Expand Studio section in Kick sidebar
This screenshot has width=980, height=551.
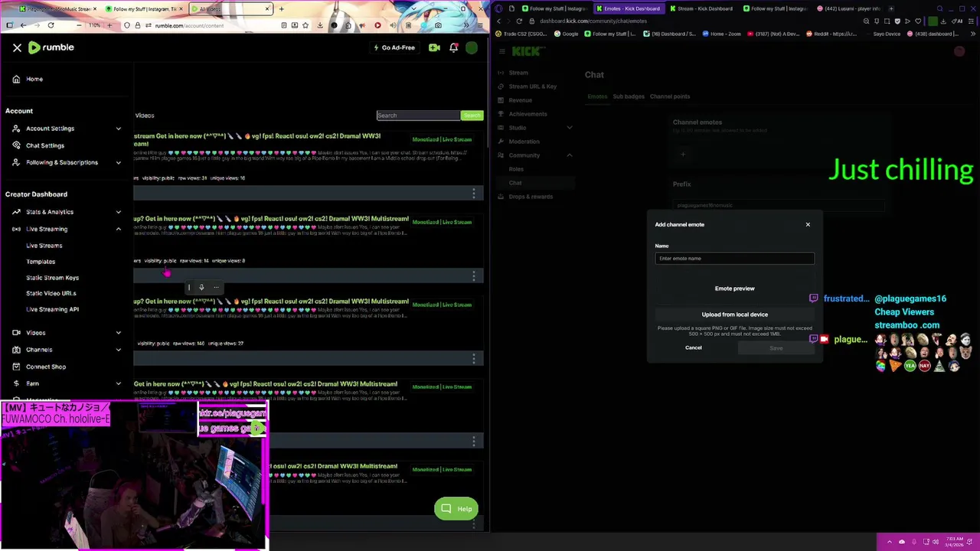pyautogui.click(x=534, y=128)
